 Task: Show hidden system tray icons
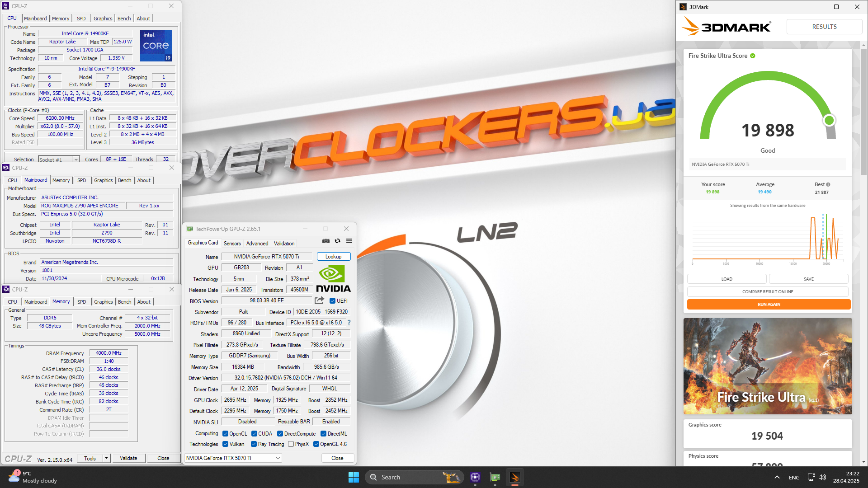coord(777,477)
